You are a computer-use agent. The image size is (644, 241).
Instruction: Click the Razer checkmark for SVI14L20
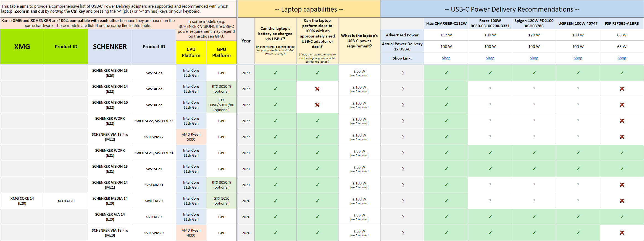click(490, 217)
